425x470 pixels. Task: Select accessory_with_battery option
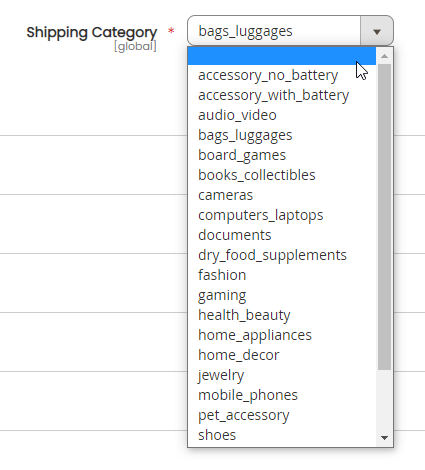(x=282, y=95)
